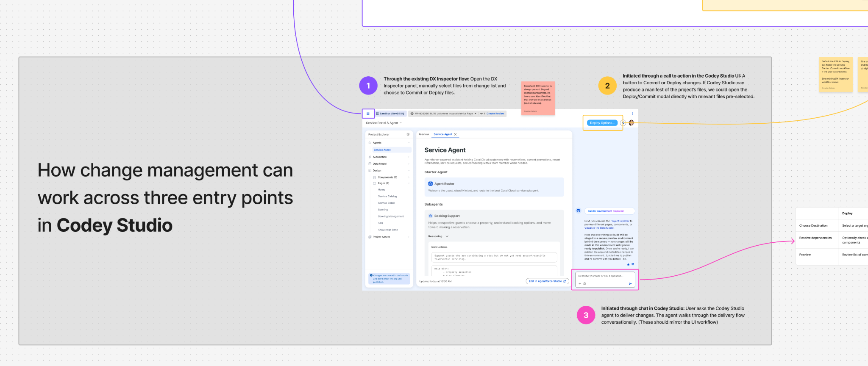Image resolution: width=868 pixels, height=366 pixels.
Task: Click the 'Starter Agent' heading
Action: [x=436, y=172]
